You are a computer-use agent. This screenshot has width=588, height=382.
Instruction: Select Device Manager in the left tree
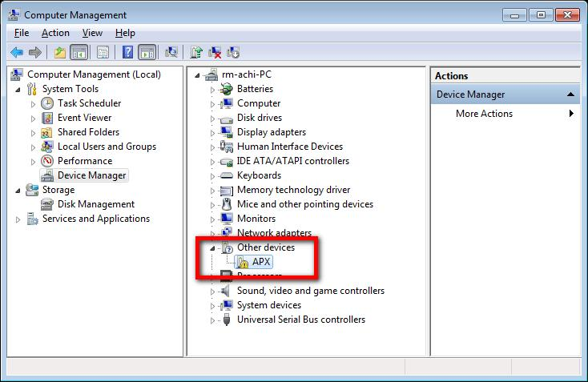[91, 175]
